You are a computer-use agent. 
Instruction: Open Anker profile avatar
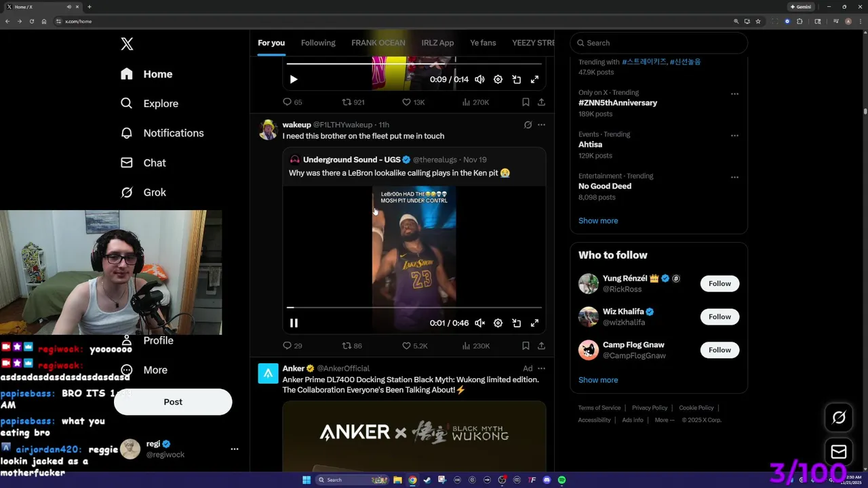268,373
